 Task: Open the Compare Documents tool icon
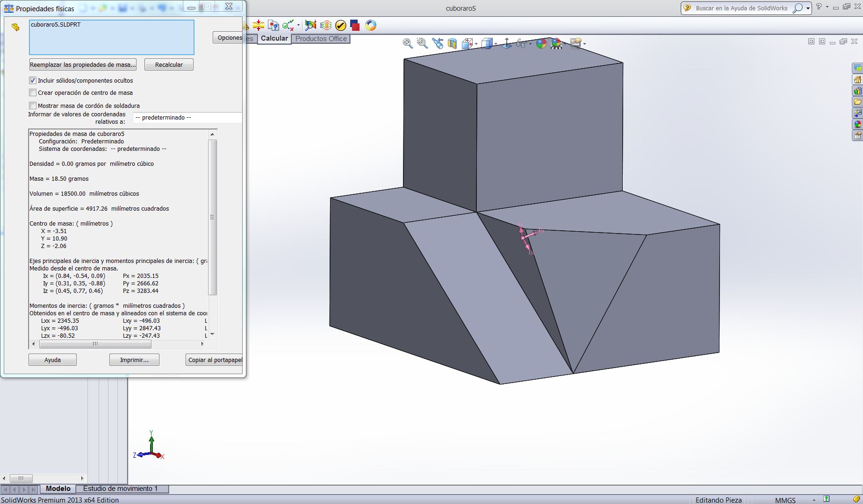[273, 25]
